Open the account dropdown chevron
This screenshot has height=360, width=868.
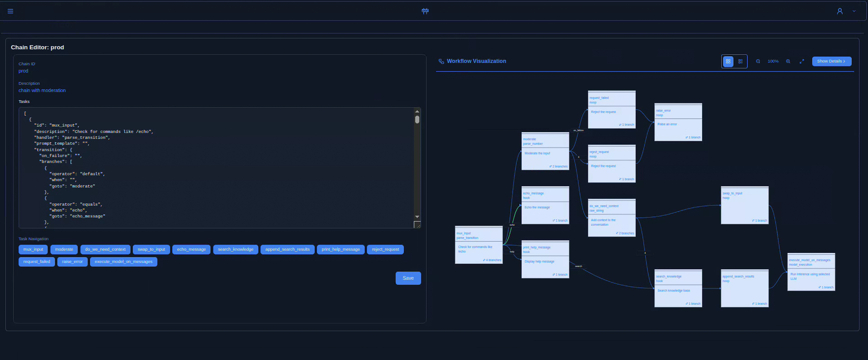tap(854, 11)
